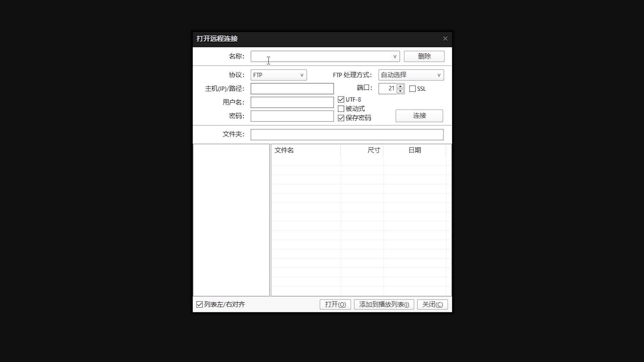Image resolution: width=644 pixels, height=362 pixels.
Task: Click the 打开(O) open button
Action: (335, 304)
